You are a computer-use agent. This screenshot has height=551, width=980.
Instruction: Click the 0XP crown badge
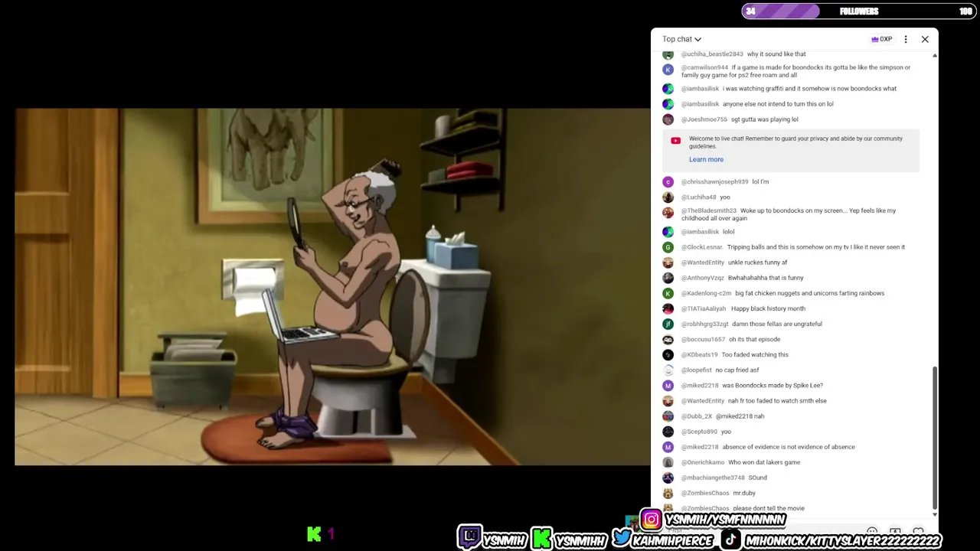click(x=881, y=39)
